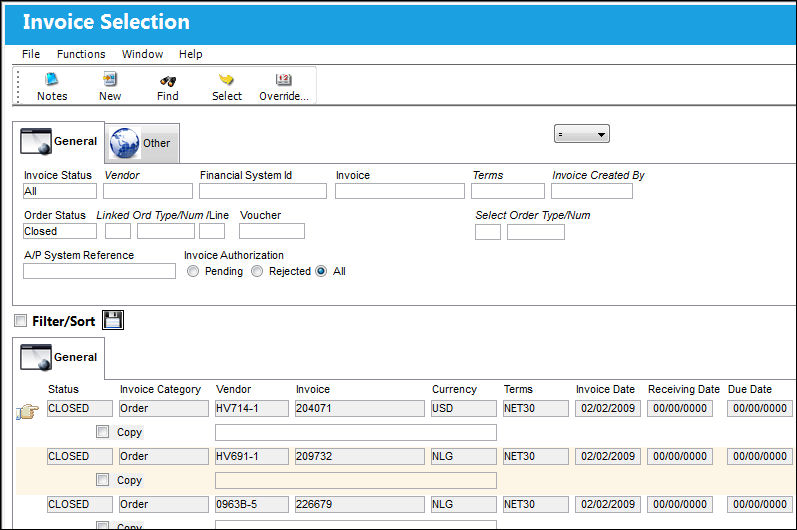Select the results General tab below Filter/Sort

tap(58, 358)
